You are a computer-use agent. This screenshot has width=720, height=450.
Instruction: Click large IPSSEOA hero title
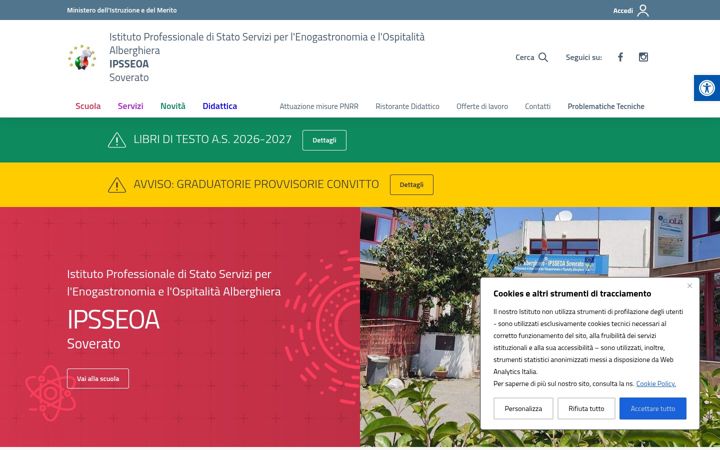pyautogui.click(x=113, y=320)
